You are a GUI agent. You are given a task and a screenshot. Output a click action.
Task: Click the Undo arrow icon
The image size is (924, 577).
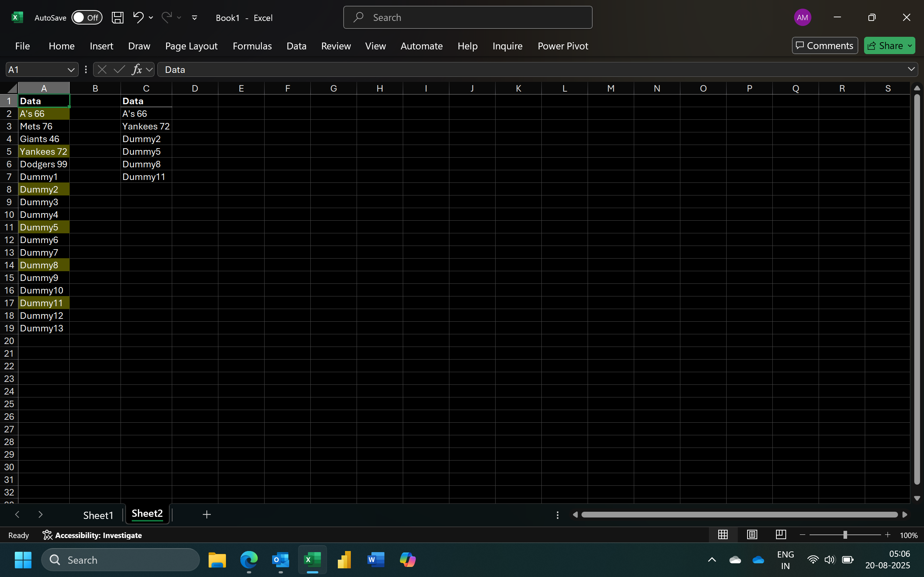coord(138,17)
